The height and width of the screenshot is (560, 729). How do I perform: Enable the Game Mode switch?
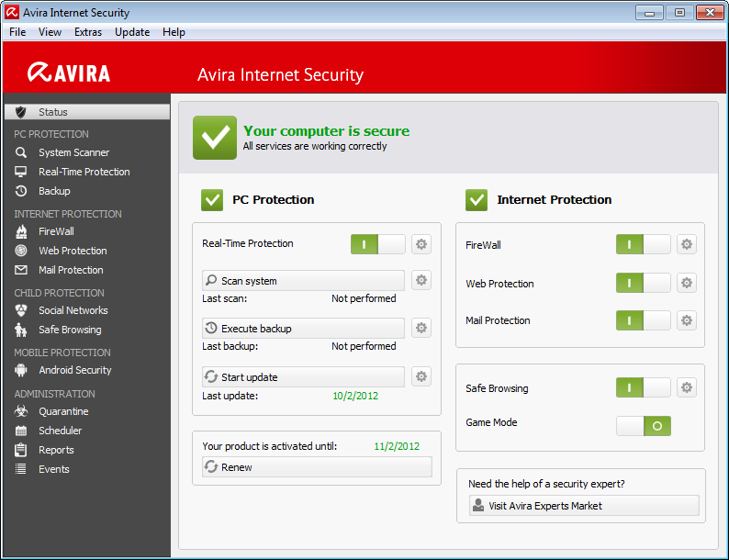(x=643, y=426)
